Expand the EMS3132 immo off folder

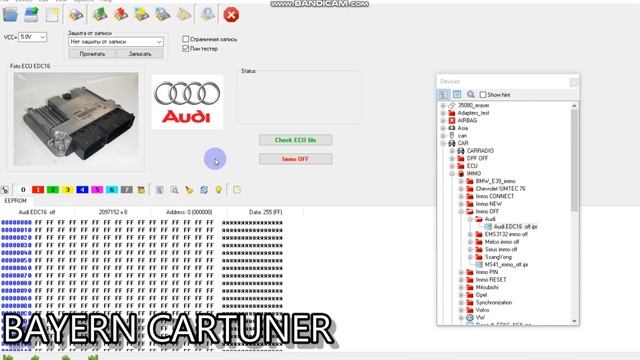(x=470, y=234)
